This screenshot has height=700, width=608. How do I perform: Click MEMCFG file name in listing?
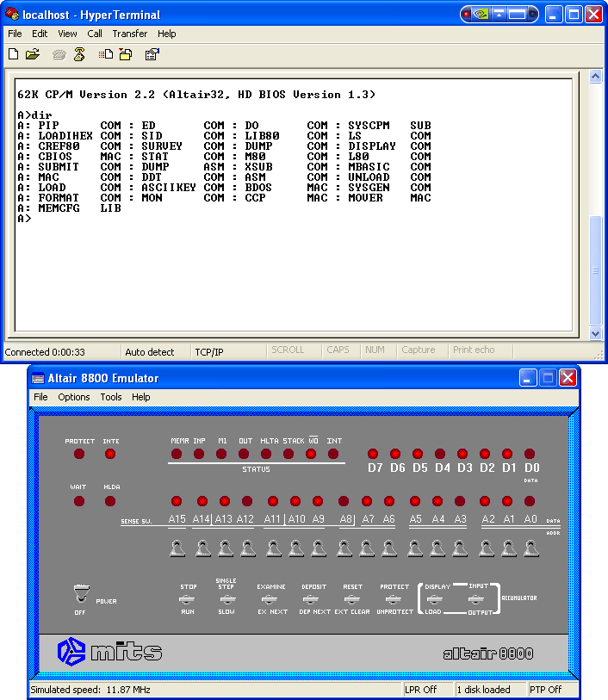[x=59, y=208]
